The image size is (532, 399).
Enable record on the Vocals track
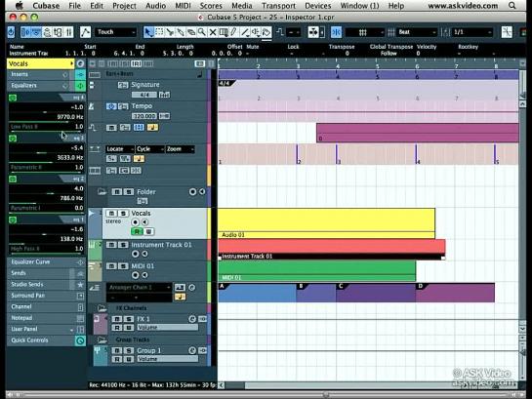135,222
